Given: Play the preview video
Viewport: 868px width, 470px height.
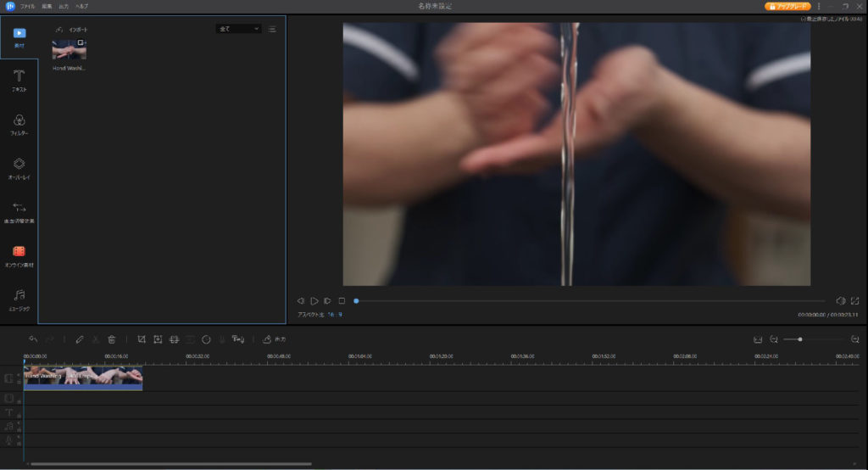Looking at the screenshot, I should [x=314, y=300].
